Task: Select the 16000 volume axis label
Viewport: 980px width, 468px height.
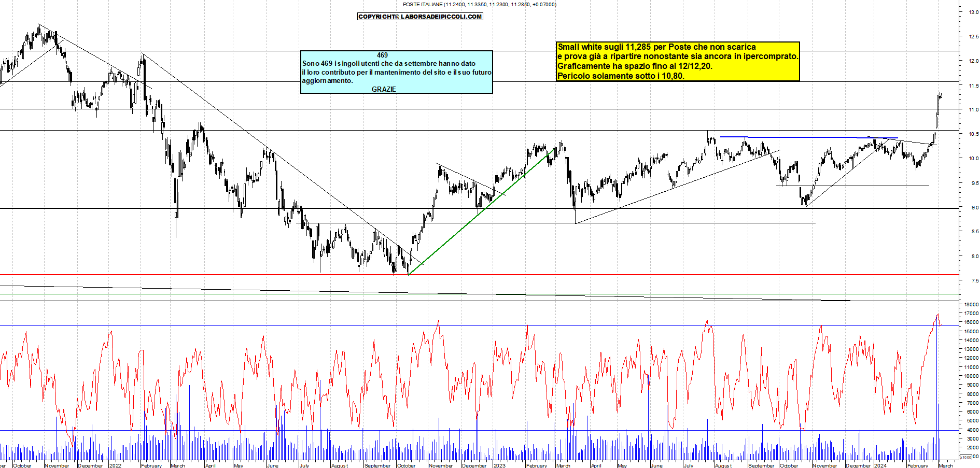Action: tap(972, 322)
